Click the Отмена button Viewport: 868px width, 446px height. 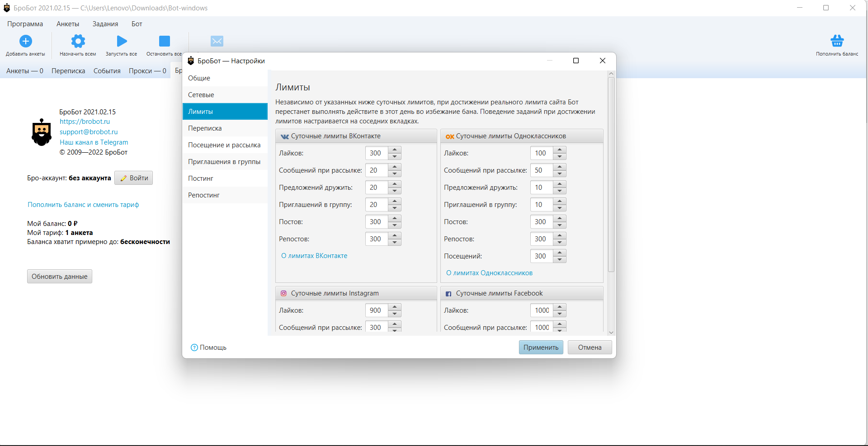[x=590, y=347]
